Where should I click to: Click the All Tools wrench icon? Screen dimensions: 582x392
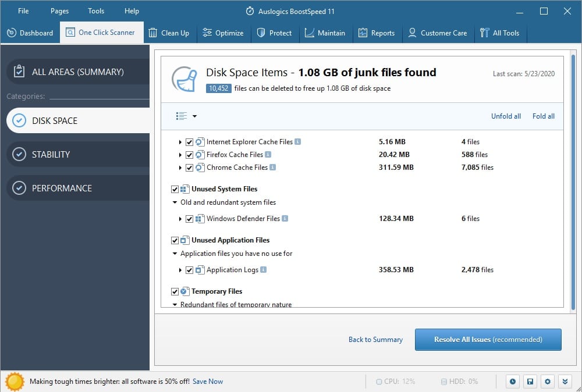click(x=484, y=33)
